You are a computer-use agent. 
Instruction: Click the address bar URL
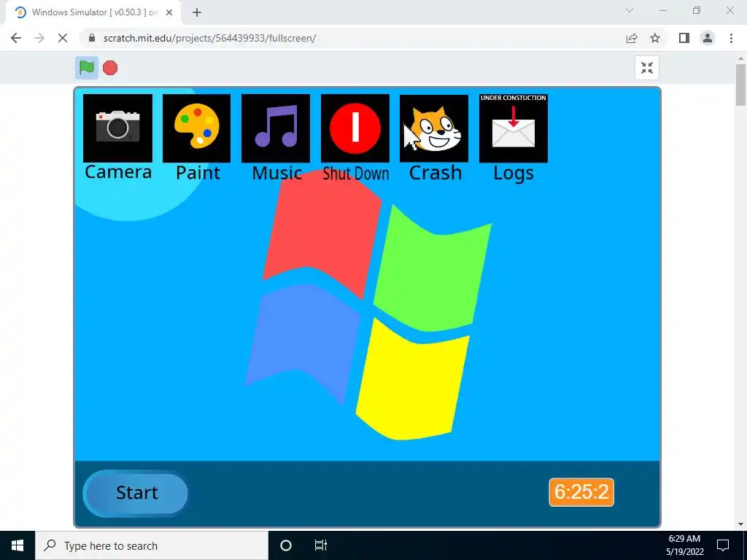[x=209, y=38]
